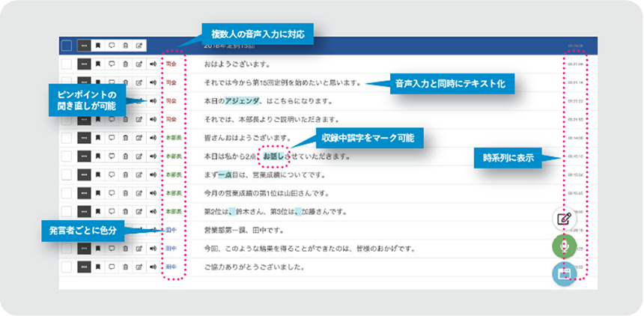Click the trash icon of the 第2位は、鈴木さん row
Image resolution: width=644 pixels, height=316 pixels.
(125, 211)
